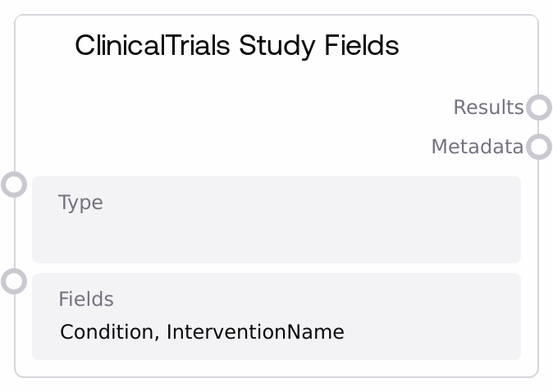Click the Metadata output label
The image size is (553, 392).
click(477, 147)
